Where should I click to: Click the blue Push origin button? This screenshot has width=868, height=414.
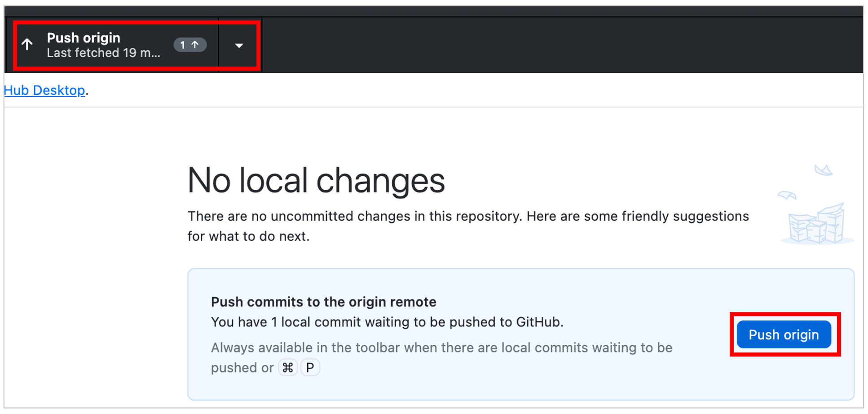[784, 334]
